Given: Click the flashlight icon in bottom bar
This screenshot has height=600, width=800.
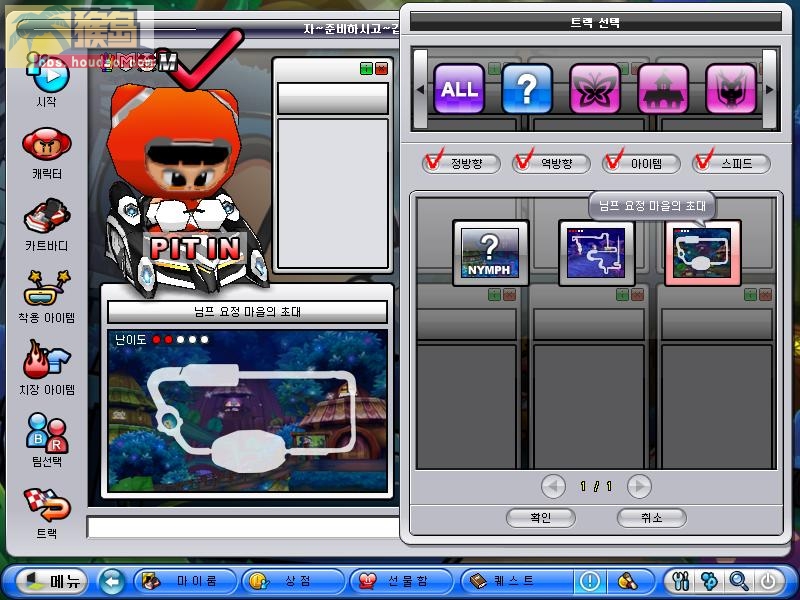Looking at the screenshot, I should [628, 581].
